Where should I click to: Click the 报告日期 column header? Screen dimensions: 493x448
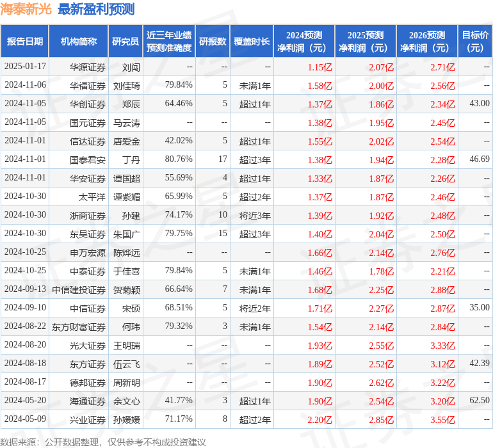click(25, 42)
